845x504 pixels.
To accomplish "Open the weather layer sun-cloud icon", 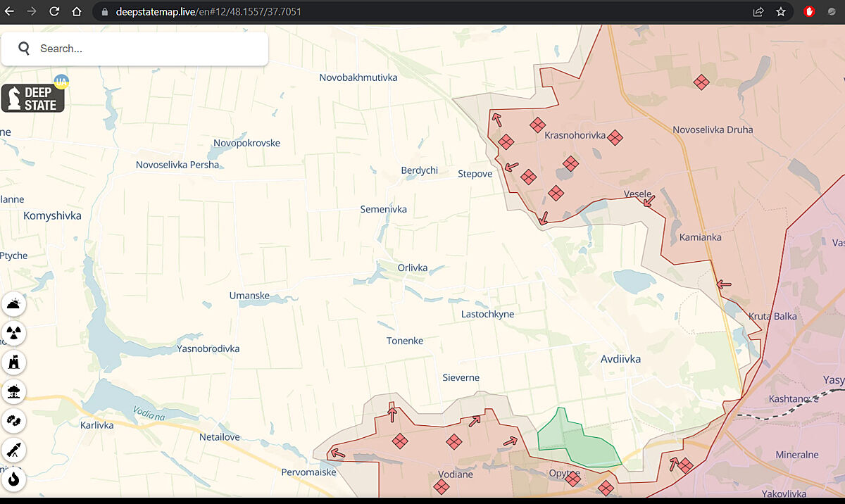I will (x=14, y=305).
